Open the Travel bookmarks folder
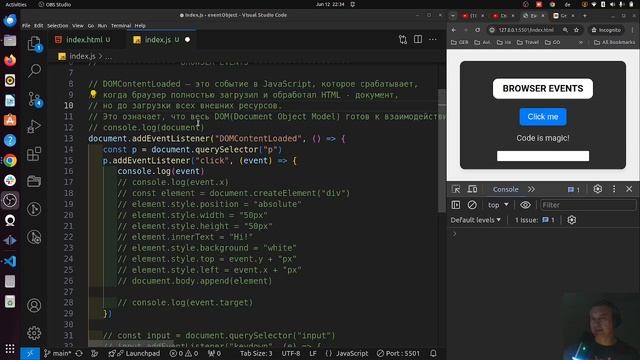Image resolution: width=640 pixels, height=360 pixels. click(528, 42)
